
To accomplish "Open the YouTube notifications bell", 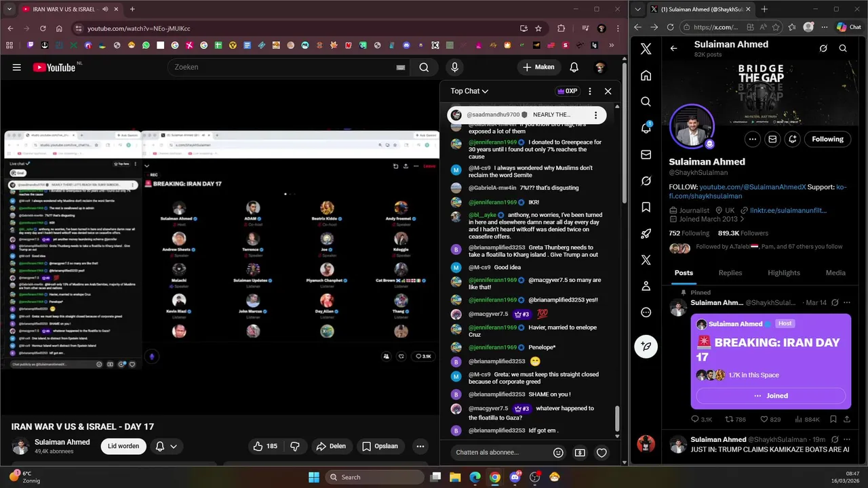I will (574, 67).
